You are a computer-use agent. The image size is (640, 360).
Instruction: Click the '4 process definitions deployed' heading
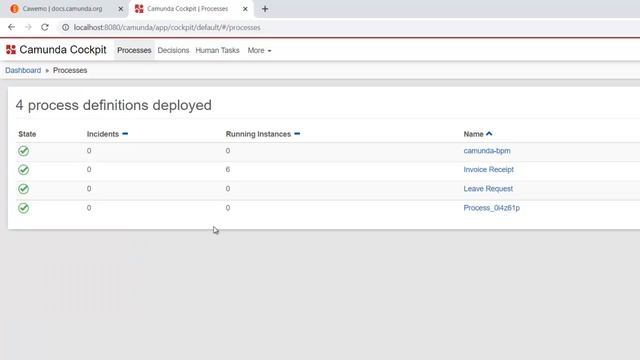click(114, 105)
